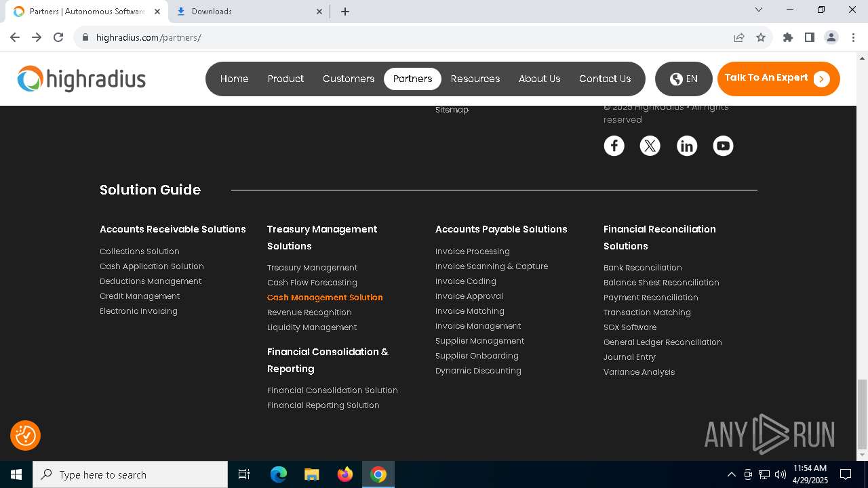
Task: Click the page vertical scrollbar thumb
Action: pyautogui.click(x=862, y=413)
